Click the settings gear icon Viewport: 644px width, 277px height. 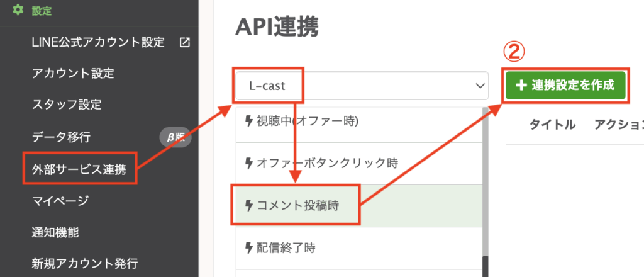click(18, 10)
